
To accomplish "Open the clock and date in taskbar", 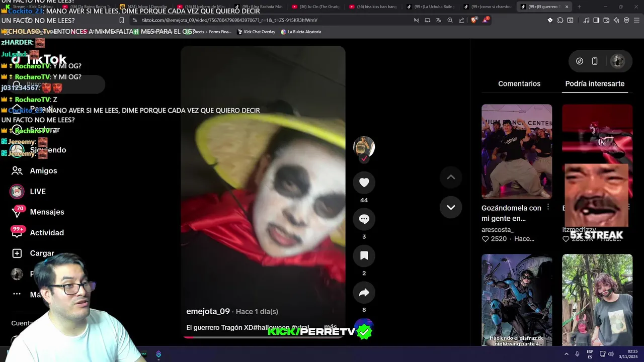I will tap(629, 354).
